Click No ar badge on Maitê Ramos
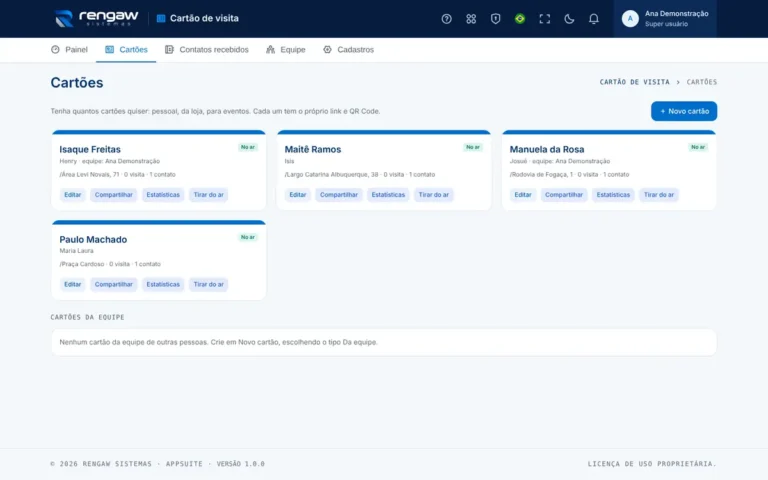 [473, 147]
